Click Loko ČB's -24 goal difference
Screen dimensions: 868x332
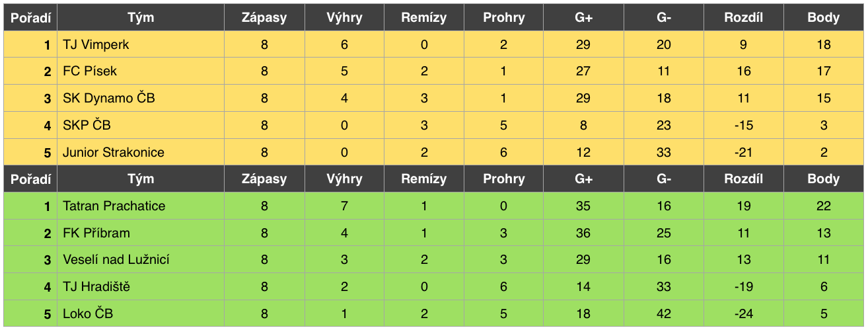[744, 313]
